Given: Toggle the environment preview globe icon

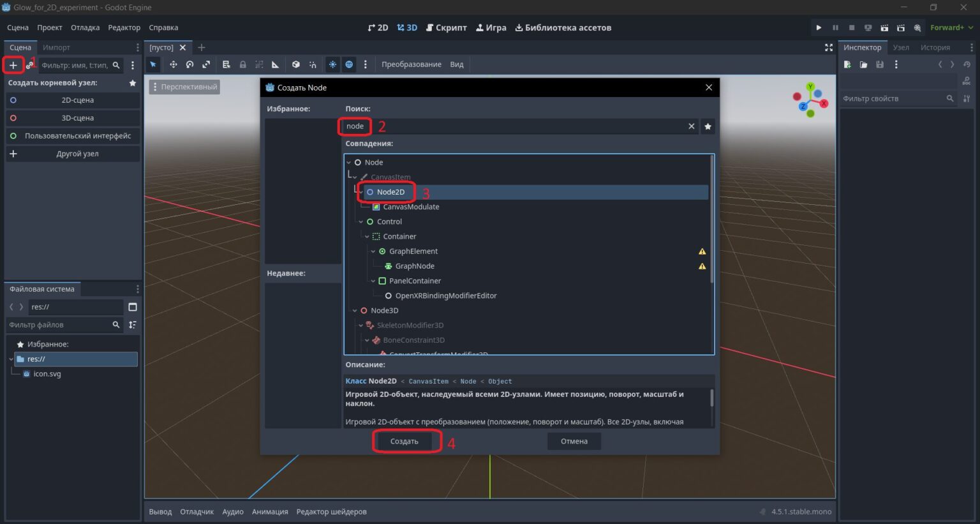Looking at the screenshot, I should tap(349, 64).
